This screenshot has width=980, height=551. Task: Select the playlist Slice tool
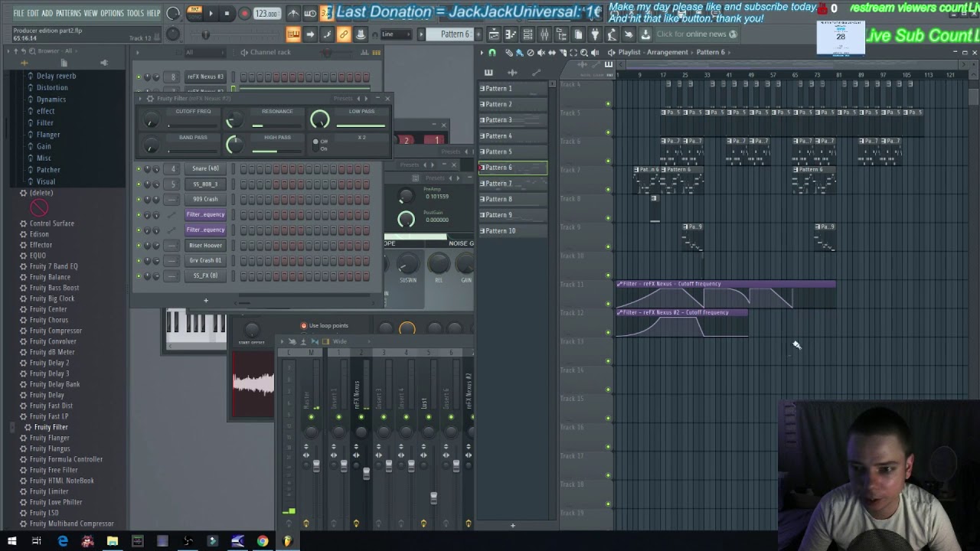pyautogui.click(x=563, y=52)
